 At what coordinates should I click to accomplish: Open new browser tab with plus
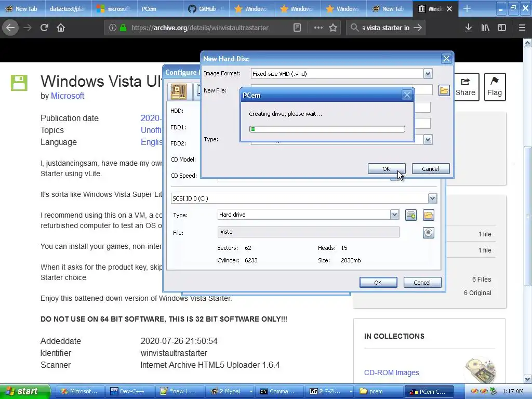(467, 8)
